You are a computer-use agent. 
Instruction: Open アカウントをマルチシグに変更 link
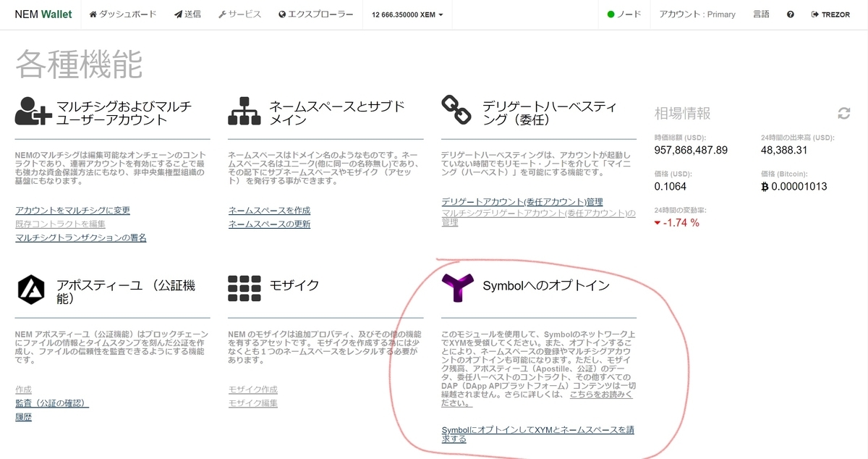click(72, 211)
